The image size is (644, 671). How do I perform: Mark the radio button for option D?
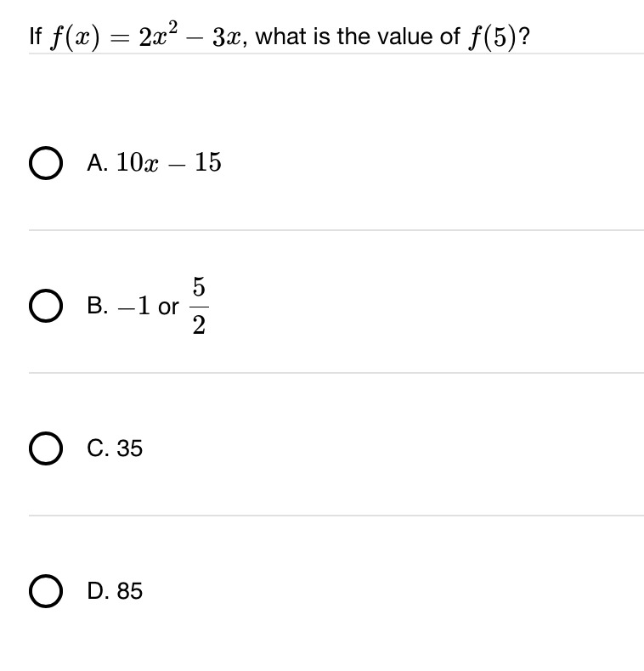pyautogui.click(x=46, y=591)
